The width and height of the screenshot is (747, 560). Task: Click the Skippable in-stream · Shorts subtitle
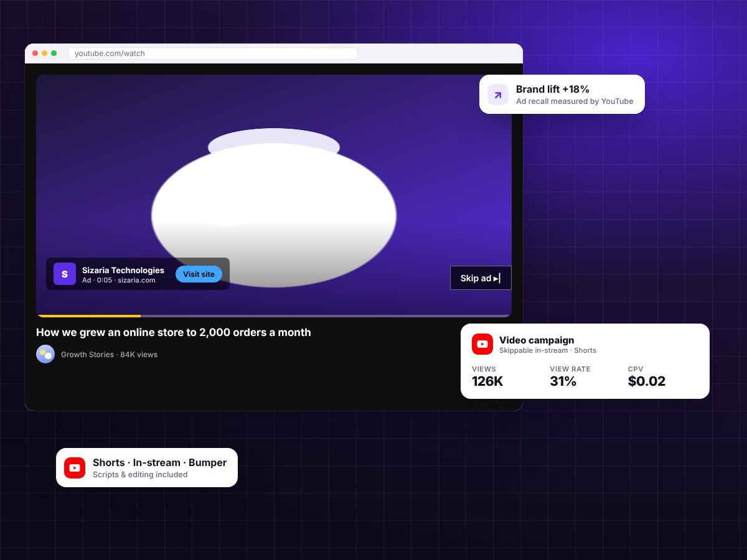(548, 350)
